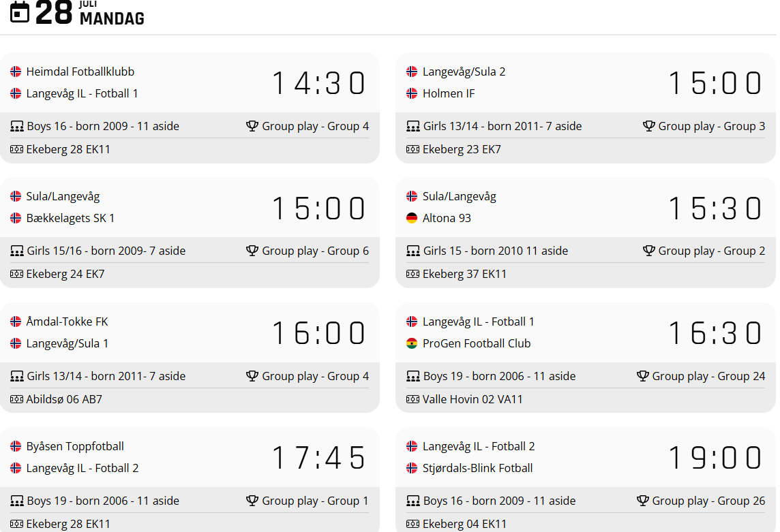Click the Norwegian flag next to Byåsen Toppfotball
This screenshot has height=532, width=780.
pyautogui.click(x=16, y=446)
